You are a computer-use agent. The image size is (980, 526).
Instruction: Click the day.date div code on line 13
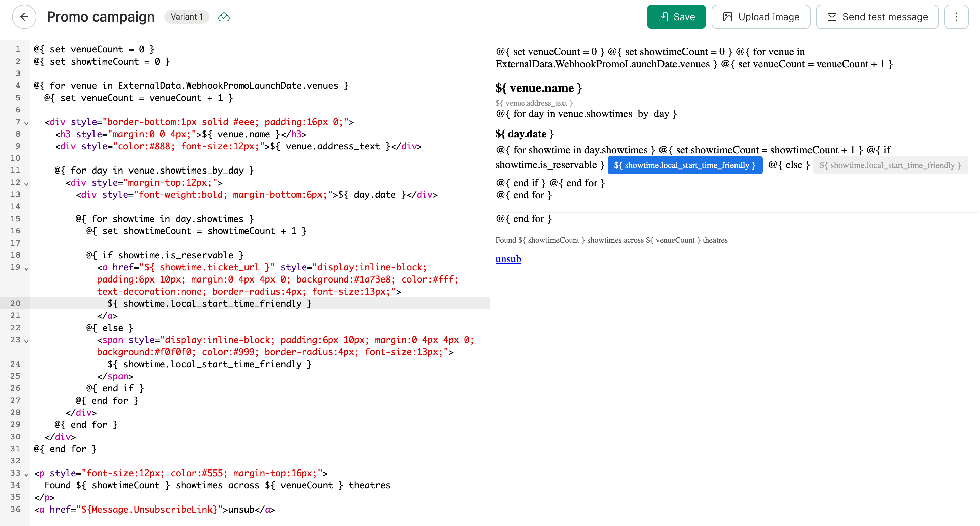click(257, 195)
